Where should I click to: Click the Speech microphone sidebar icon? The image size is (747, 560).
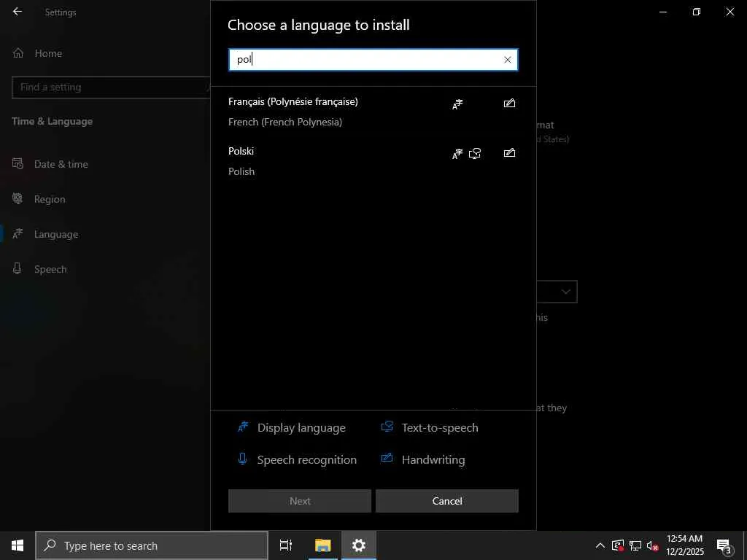[x=18, y=268]
